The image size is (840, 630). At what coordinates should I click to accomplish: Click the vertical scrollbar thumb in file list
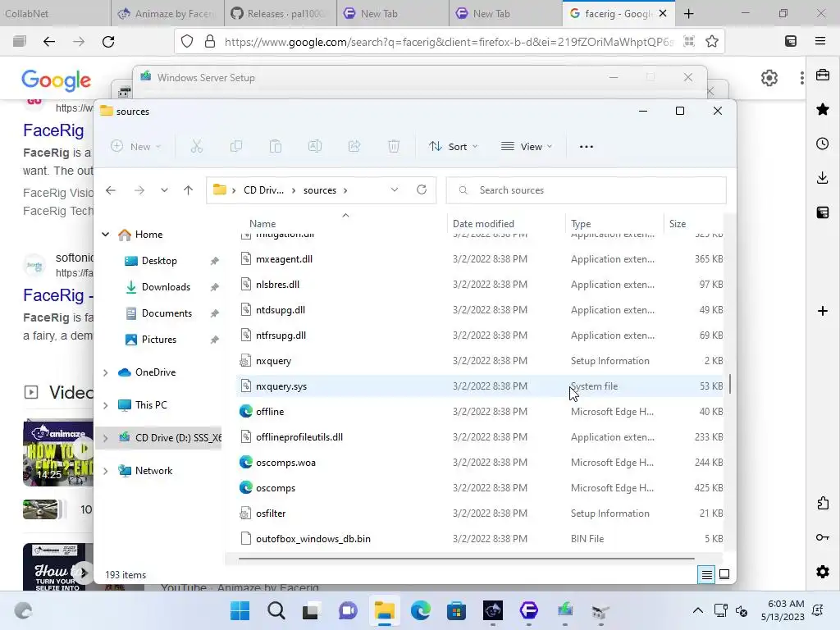729,384
